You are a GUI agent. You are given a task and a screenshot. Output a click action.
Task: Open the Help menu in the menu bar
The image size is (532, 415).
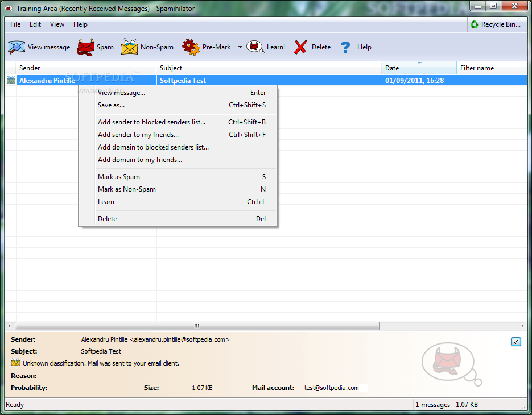[x=80, y=24]
